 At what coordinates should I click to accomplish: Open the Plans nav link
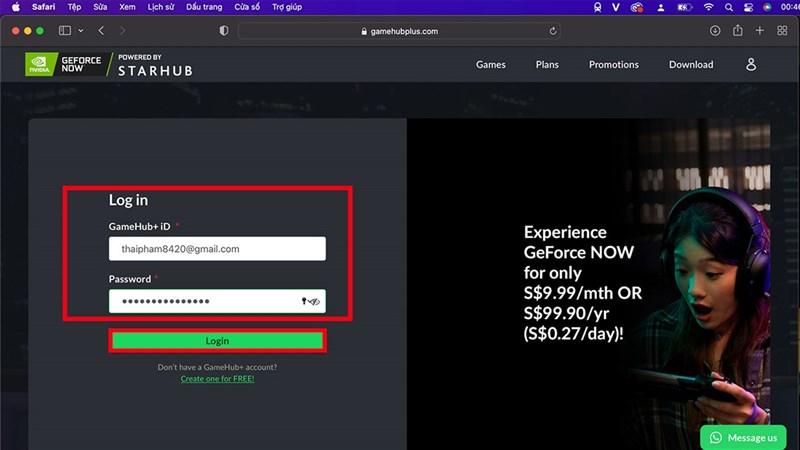pyautogui.click(x=547, y=64)
